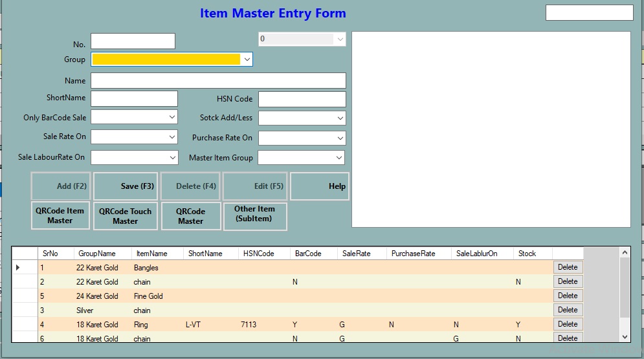Open the QRCode Item Master
The width and height of the screenshot is (644, 359).
coord(60,215)
